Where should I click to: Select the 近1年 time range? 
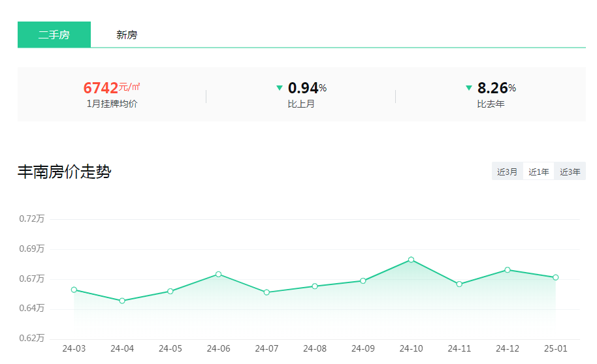coord(538,172)
